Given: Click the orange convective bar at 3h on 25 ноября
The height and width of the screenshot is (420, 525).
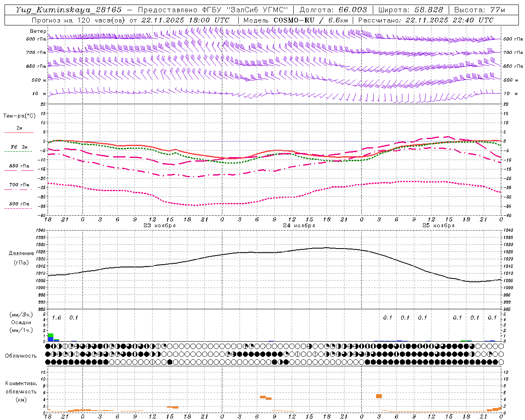Looking at the screenshot, I should coord(379,396).
